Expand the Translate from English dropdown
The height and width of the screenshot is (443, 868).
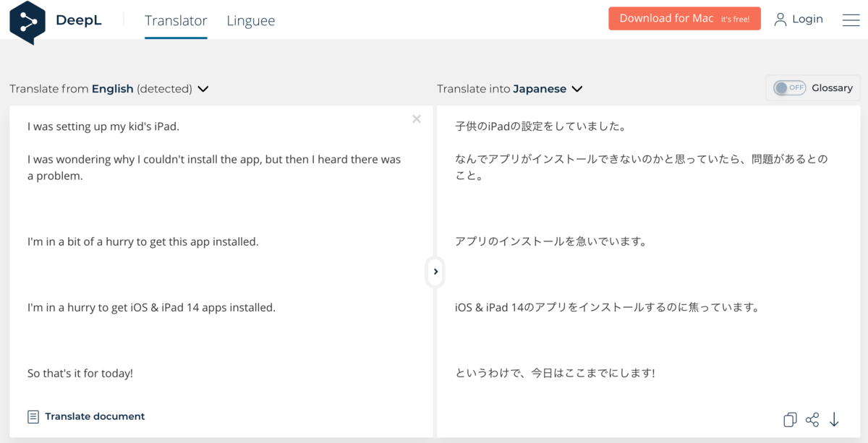(109, 89)
